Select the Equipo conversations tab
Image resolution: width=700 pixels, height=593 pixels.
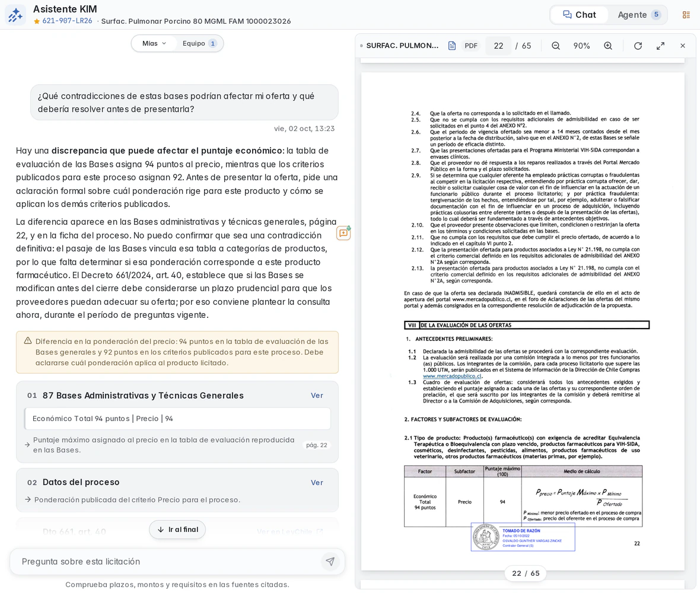[x=199, y=43]
